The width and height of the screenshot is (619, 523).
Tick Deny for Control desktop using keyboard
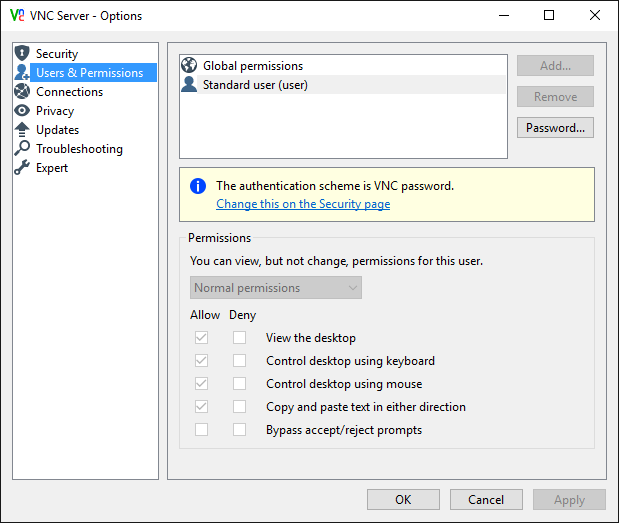(240, 361)
